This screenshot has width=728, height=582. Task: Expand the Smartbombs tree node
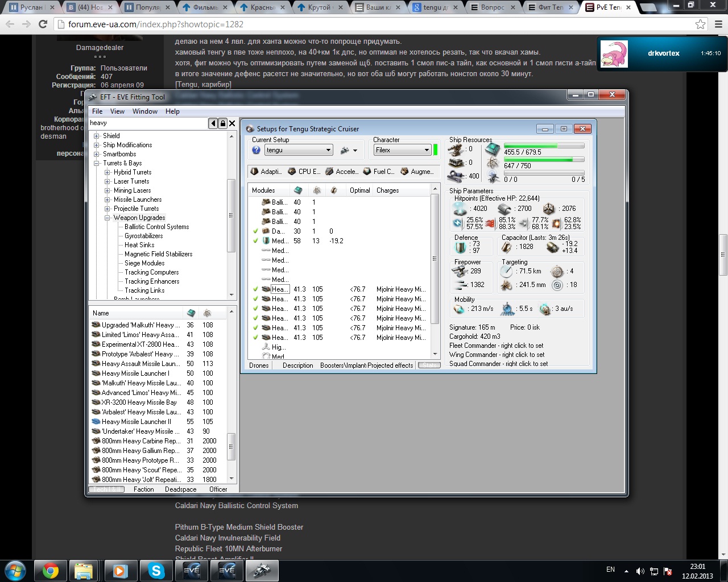[97, 154]
